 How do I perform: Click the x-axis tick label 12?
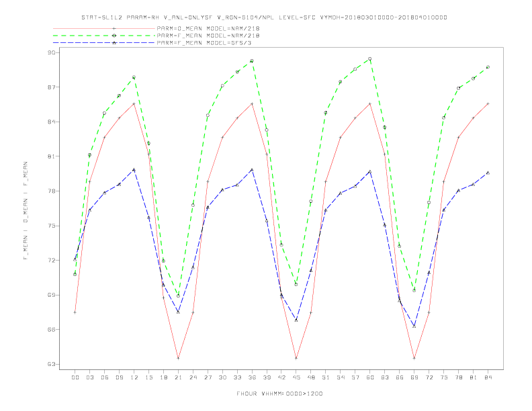click(134, 377)
